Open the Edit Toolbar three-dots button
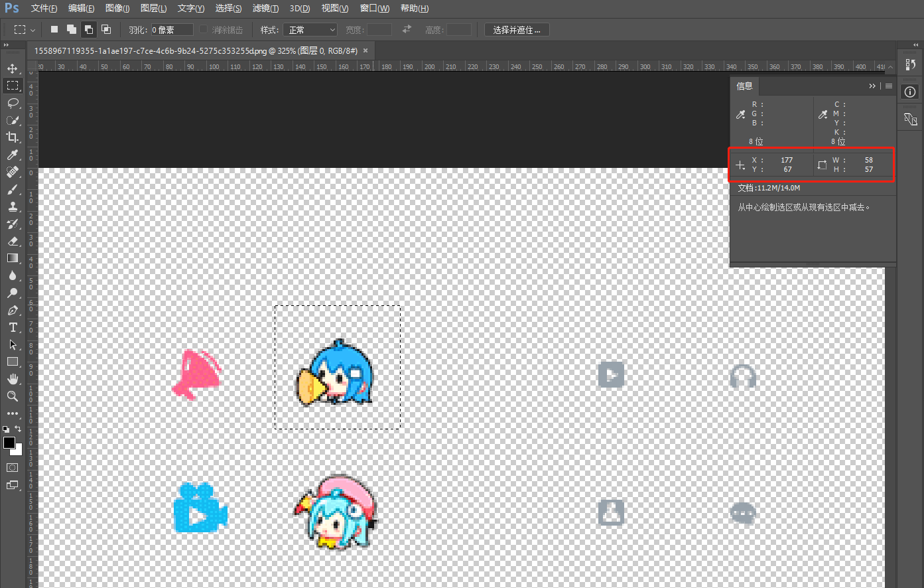 pyautogui.click(x=13, y=413)
